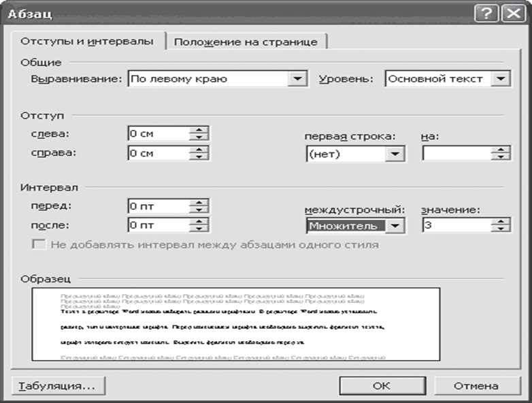
Task: Open the Положение на странице tab
Action: pyautogui.click(x=246, y=42)
